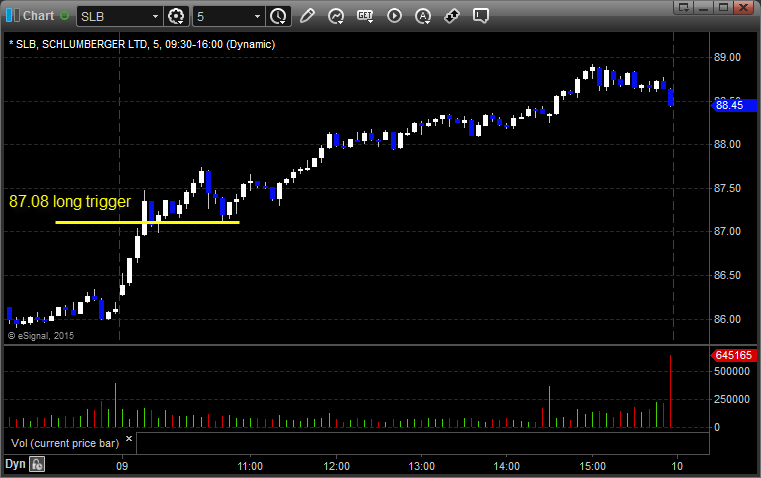Click the 88.00 price axis label
The width and height of the screenshot is (761, 478).
pyautogui.click(x=728, y=144)
